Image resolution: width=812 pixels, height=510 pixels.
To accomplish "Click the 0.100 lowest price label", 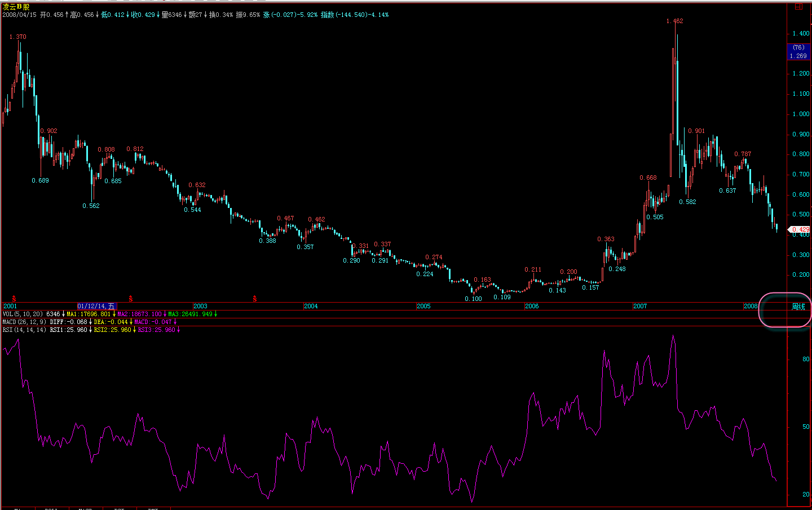I will 473,299.
